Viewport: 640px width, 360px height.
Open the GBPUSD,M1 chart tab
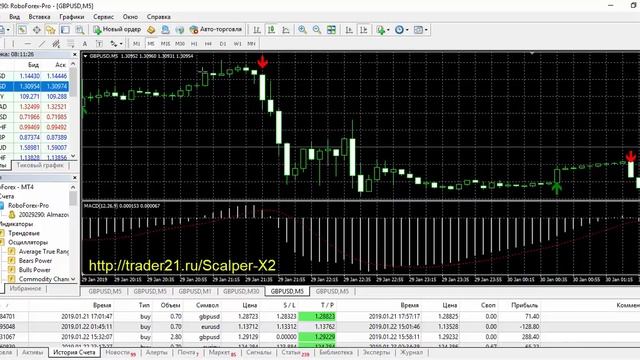[x=195, y=291]
